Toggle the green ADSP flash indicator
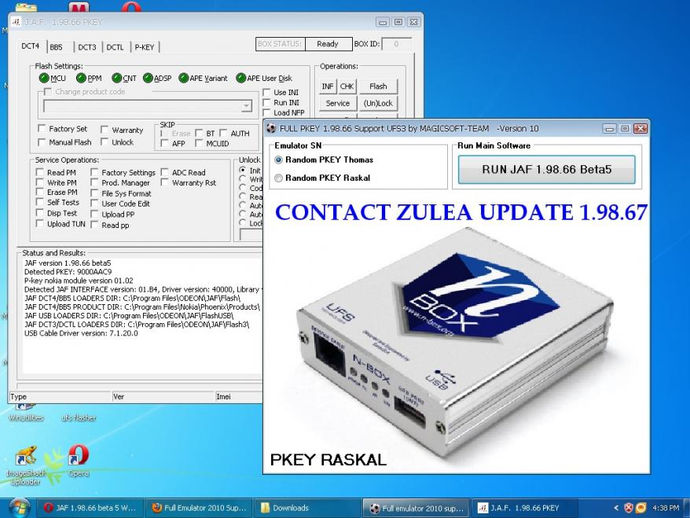 tap(148, 78)
